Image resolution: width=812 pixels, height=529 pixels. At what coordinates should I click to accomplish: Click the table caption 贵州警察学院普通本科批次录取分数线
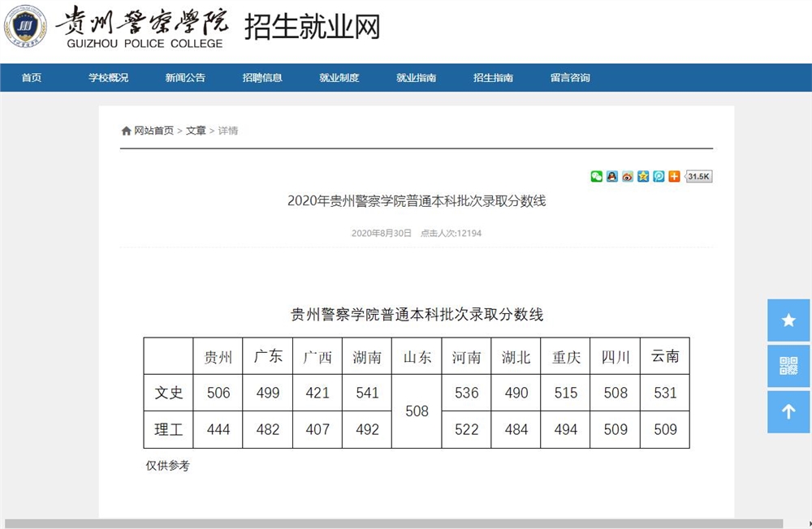point(417,314)
